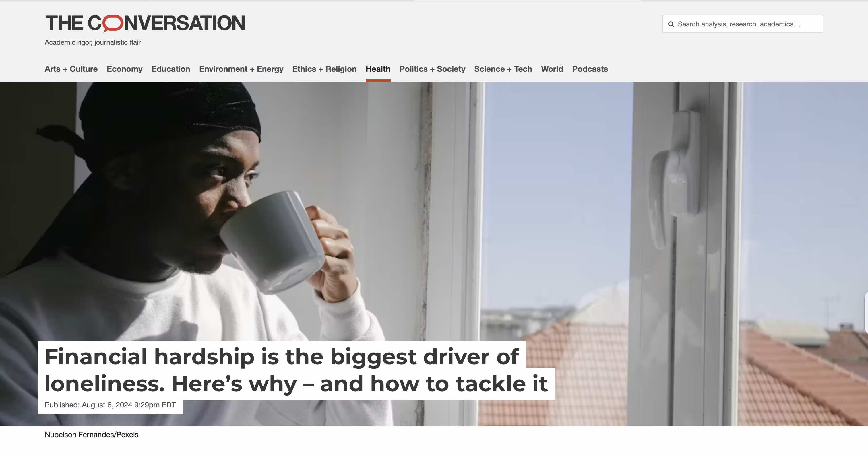Open Environment + Energy section
This screenshot has width=868, height=455.
(241, 69)
